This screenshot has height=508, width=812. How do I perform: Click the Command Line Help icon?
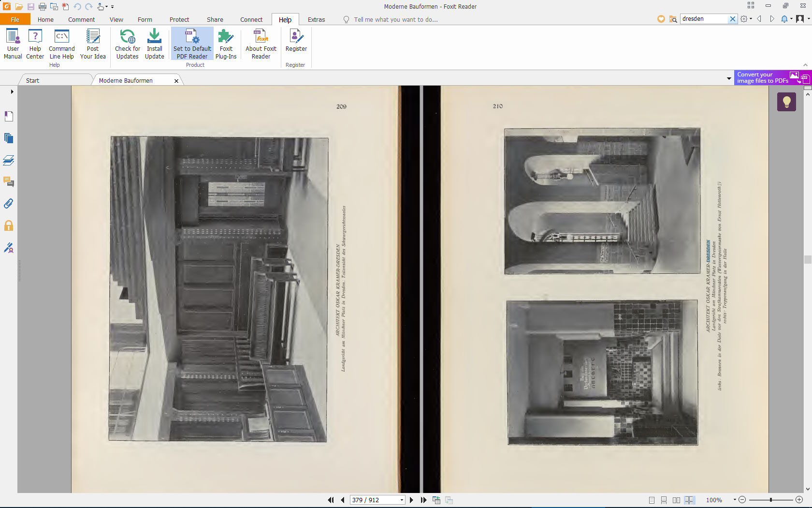[x=62, y=44]
